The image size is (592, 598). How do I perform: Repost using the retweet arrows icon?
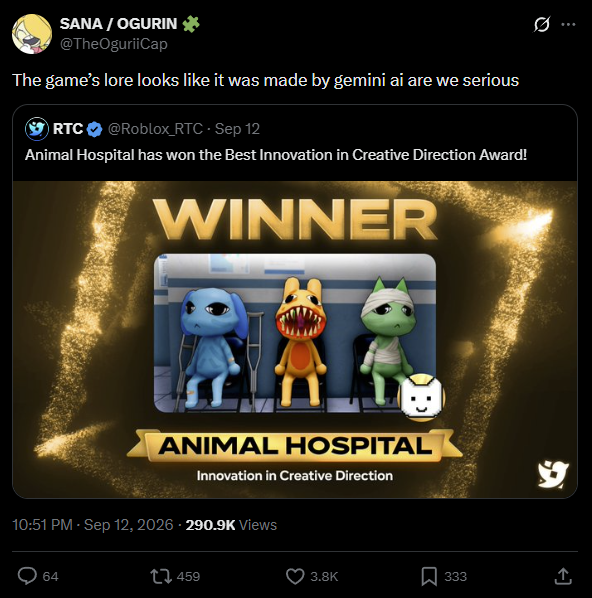(161, 576)
